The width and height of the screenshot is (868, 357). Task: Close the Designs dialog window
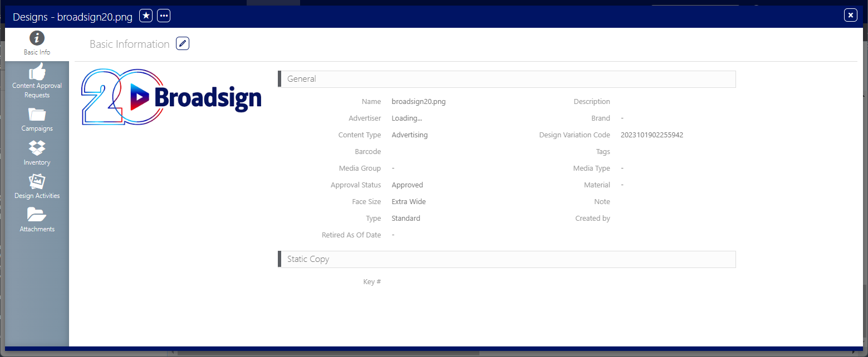click(x=850, y=16)
